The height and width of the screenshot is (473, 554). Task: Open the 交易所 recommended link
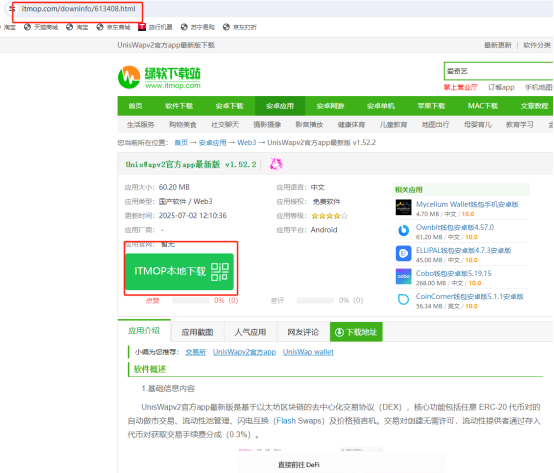196,352
